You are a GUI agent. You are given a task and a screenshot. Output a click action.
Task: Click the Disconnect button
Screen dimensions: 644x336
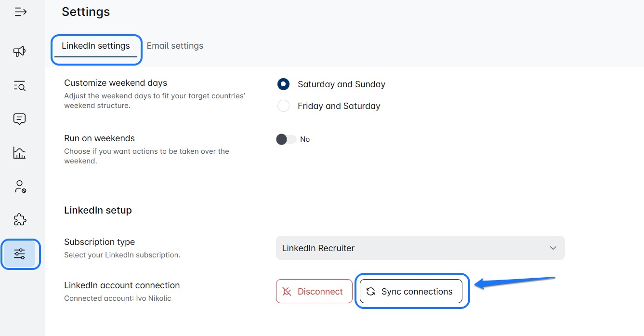tap(314, 291)
